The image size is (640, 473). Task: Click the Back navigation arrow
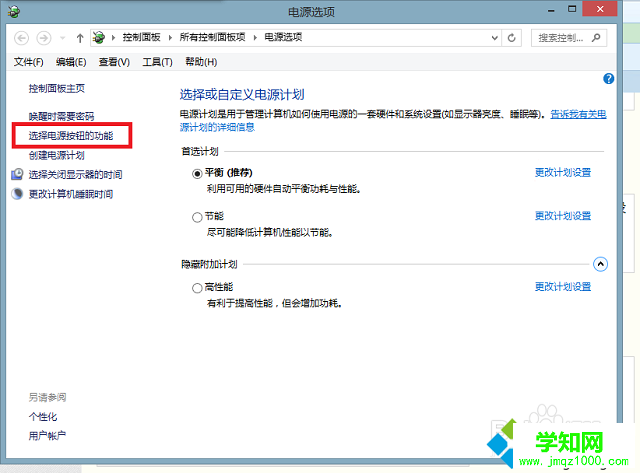click(21, 38)
